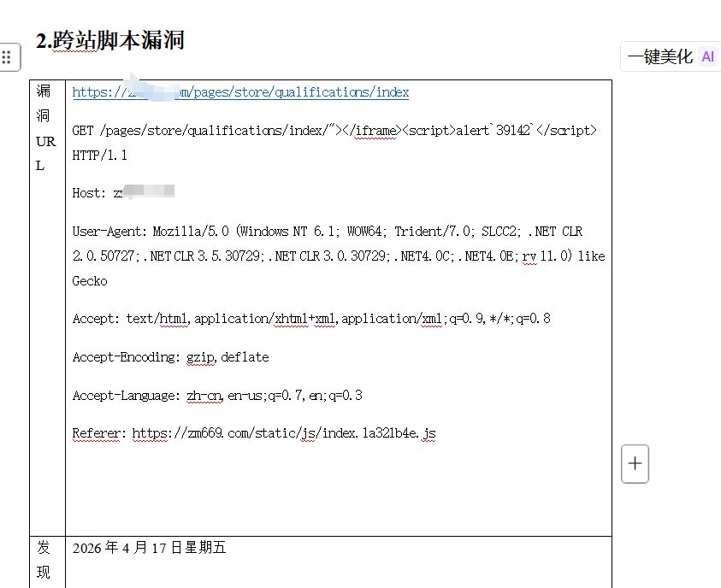Click the word Gecko
The width and height of the screenshot is (721, 588).
[x=90, y=281]
